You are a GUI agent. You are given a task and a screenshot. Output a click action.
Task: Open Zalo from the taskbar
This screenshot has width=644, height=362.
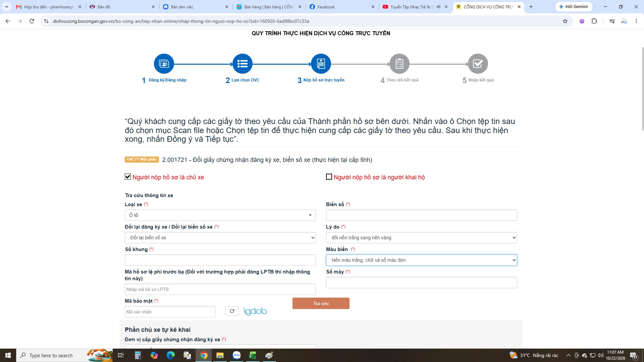click(236, 355)
